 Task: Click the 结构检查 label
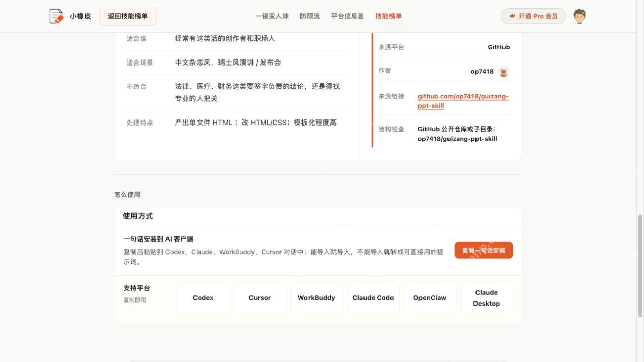click(391, 129)
